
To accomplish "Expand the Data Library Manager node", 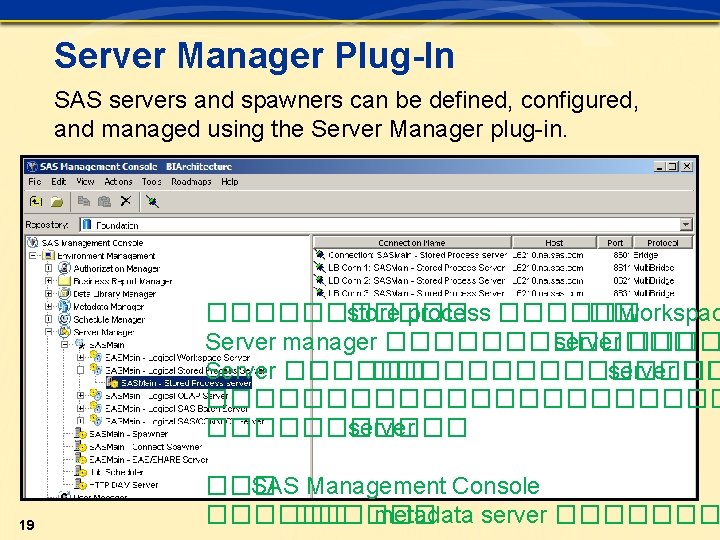I will coord(49,293).
